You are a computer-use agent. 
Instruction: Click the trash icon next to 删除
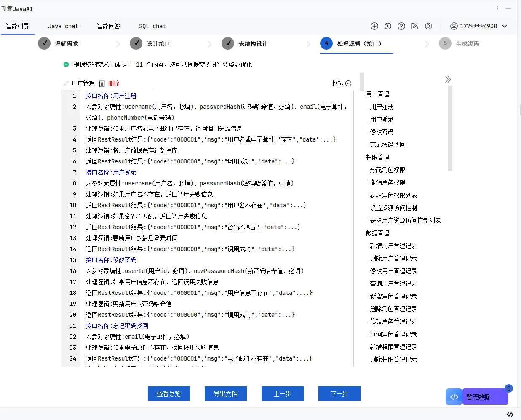(x=102, y=83)
